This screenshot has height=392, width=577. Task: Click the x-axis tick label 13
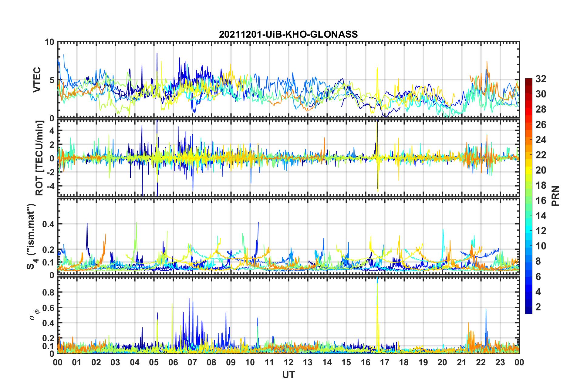tap(308, 362)
